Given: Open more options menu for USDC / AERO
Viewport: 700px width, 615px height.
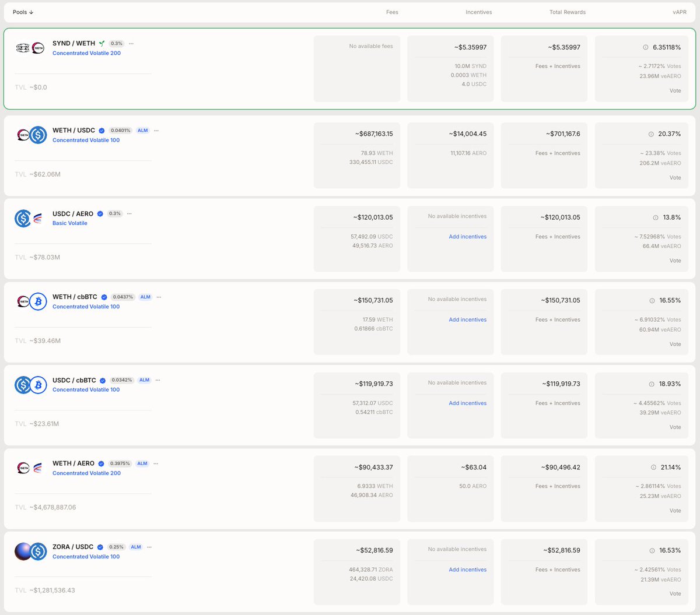Looking at the screenshot, I should (x=129, y=214).
